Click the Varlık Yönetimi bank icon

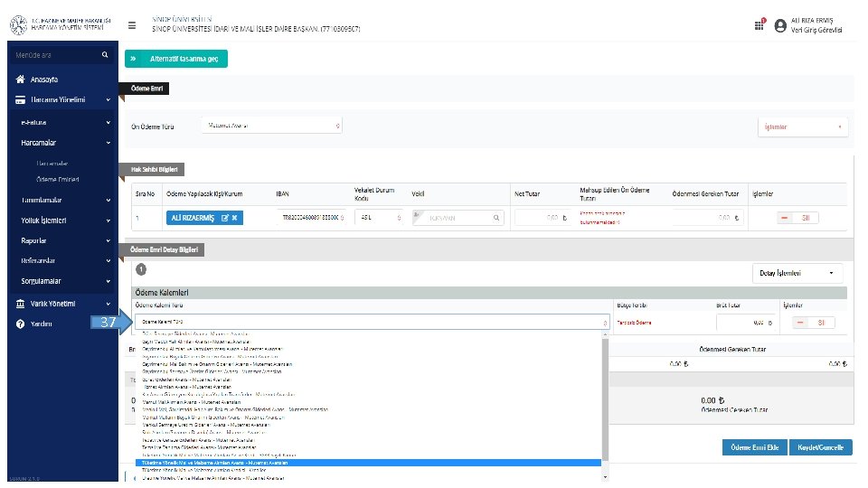(21, 304)
